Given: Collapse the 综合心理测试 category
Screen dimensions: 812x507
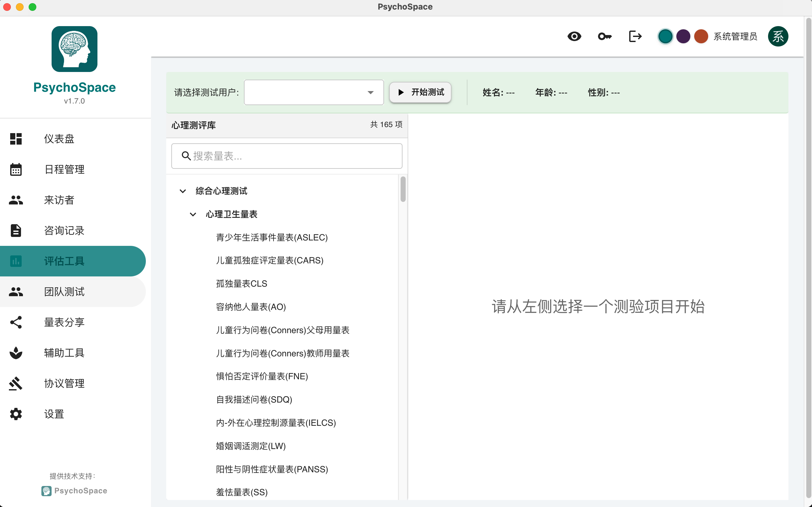Looking at the screenshot, I should click(x=183, y=191).
